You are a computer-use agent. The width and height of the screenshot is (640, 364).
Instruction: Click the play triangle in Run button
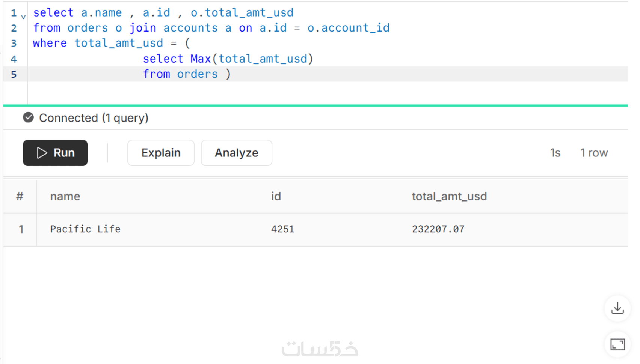(x=42, y=153)
